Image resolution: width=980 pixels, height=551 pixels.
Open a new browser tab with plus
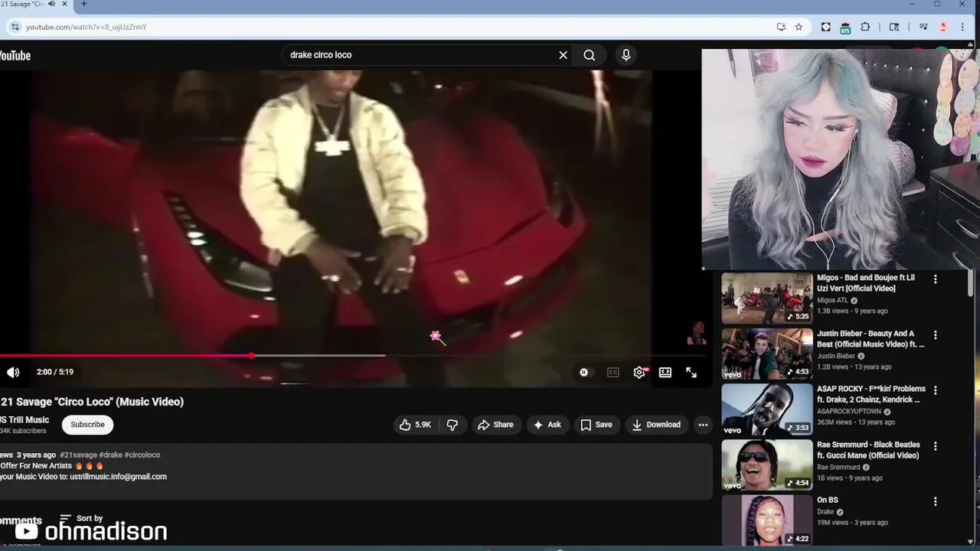point(83,5)
